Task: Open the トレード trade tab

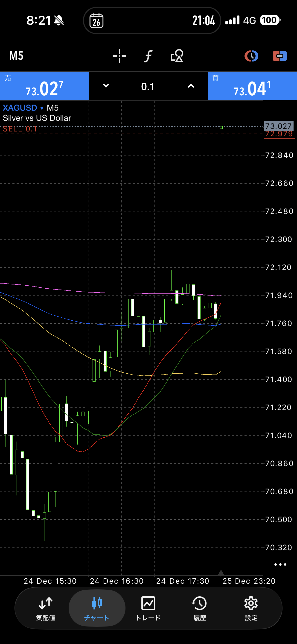Action: coord(148,608)
